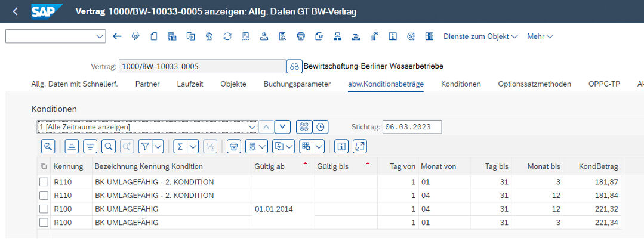The image size is (644, 244).
Task: Sort conditions table ascending
Action: 72,146
